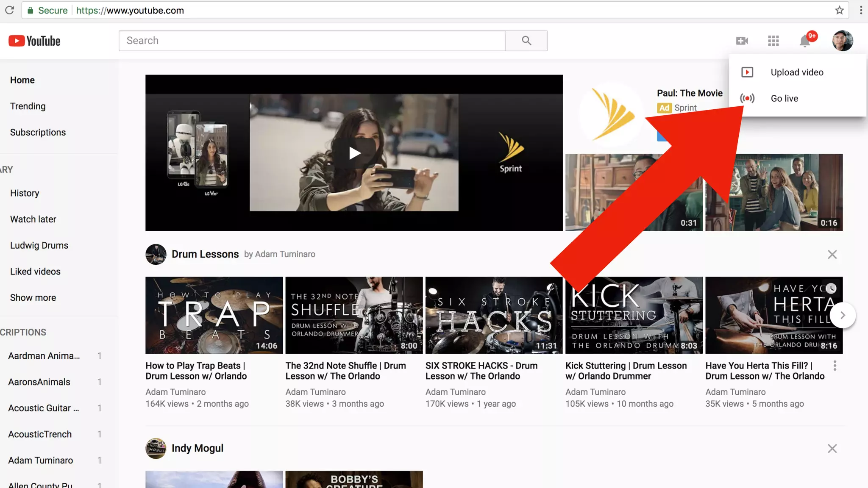Click the create video camera icon
Image resolution: width=868 pixels, height=488 pixels.
742,41
